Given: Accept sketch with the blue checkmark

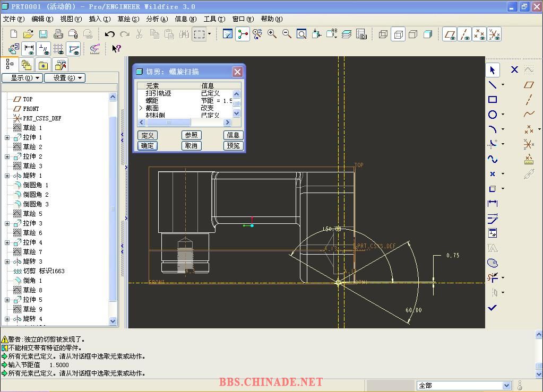Looking at the screenshot, I should (x=492, y=308).
